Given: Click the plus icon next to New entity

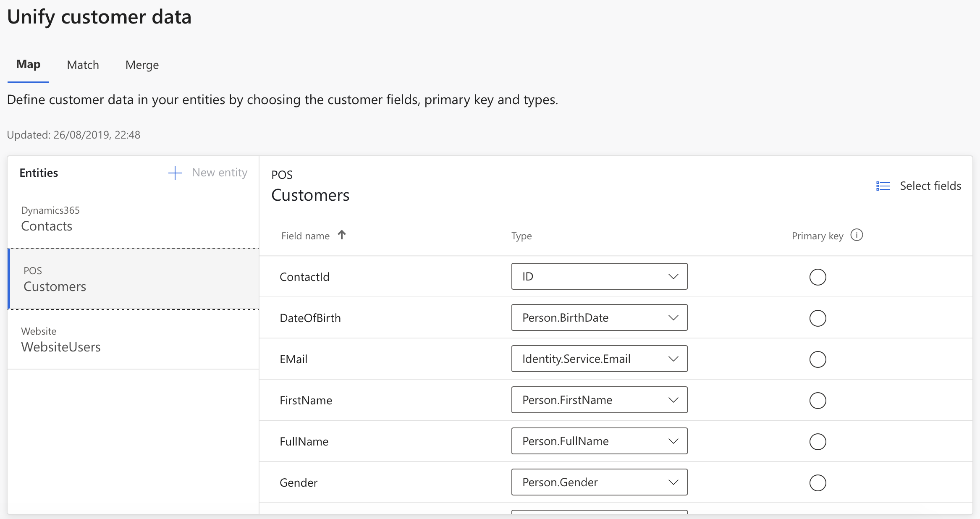Looking at the screenshot, I should point(175,173).
